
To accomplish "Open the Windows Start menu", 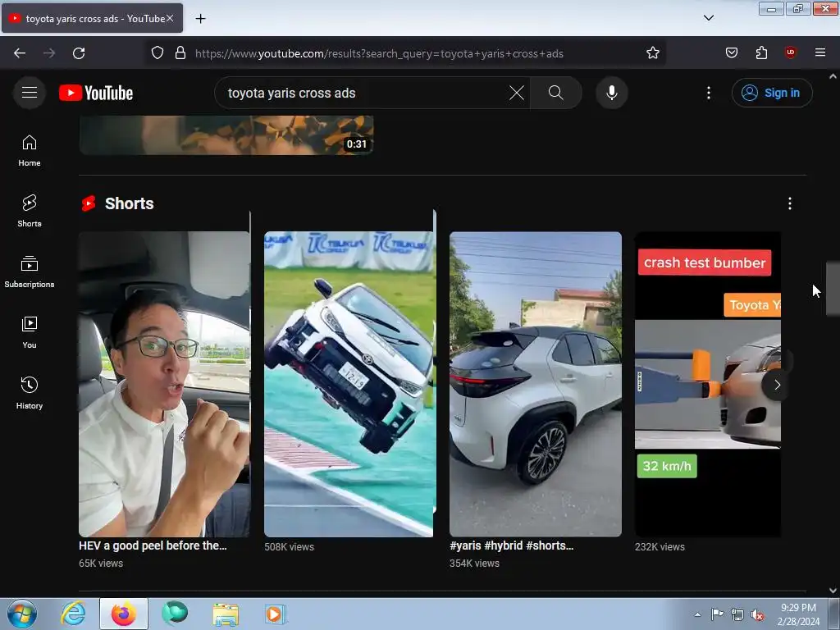I will (21, 614).
